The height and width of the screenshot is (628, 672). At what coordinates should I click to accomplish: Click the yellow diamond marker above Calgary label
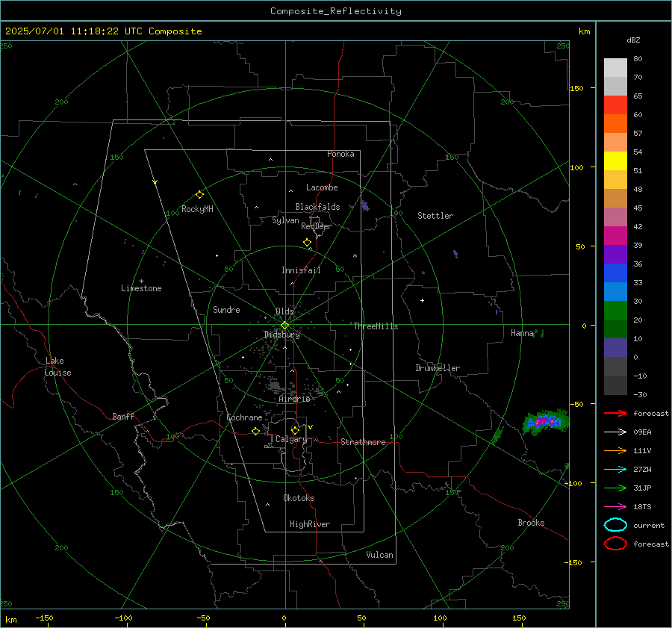click(x=295, y=430)
